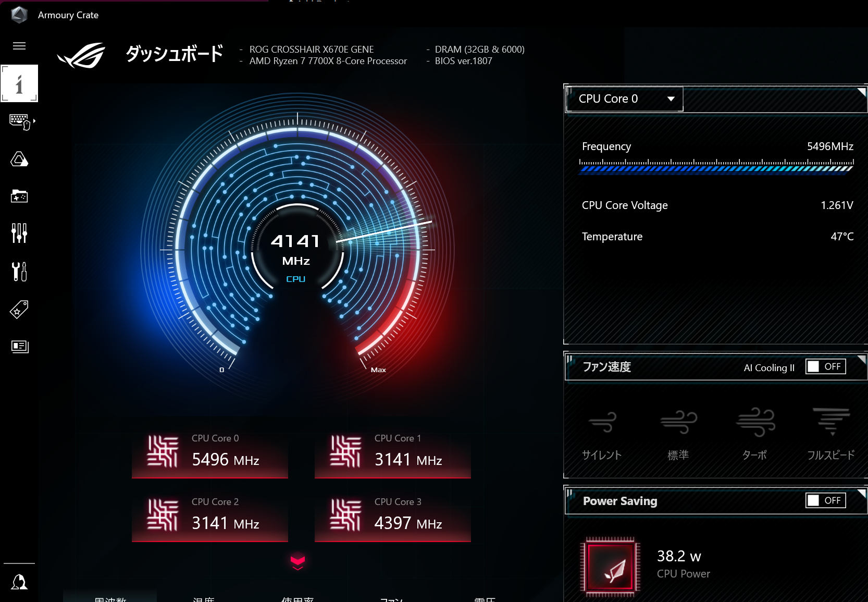Expand more cores with red chevron arrow

297,561
